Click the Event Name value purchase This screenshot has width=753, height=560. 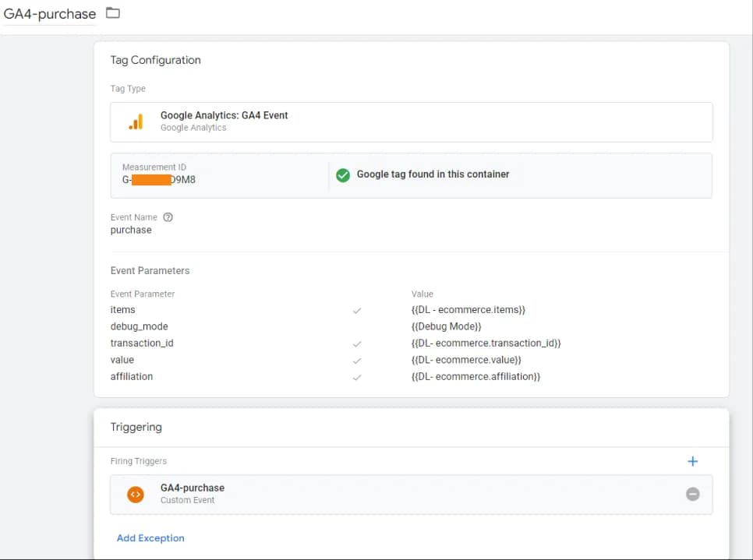click(x=131, y=230)
